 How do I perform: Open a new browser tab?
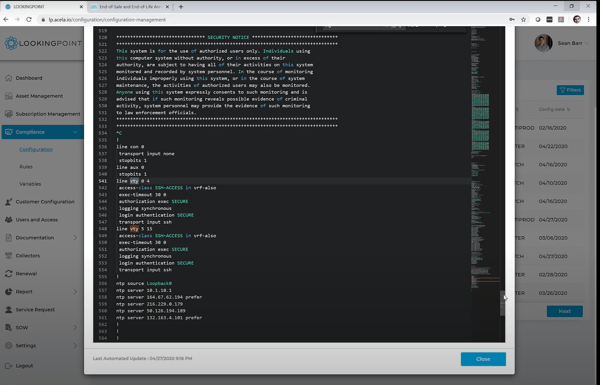tap(181, 7)
